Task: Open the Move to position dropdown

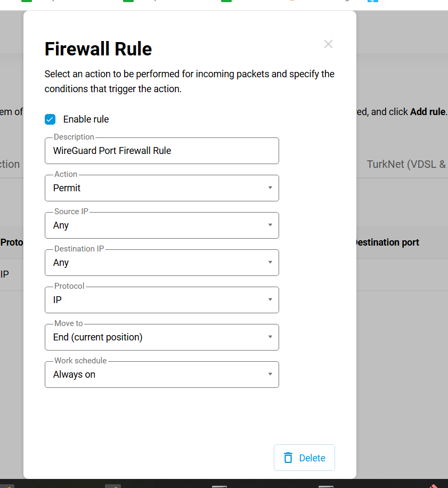Action: pos(162,337)
